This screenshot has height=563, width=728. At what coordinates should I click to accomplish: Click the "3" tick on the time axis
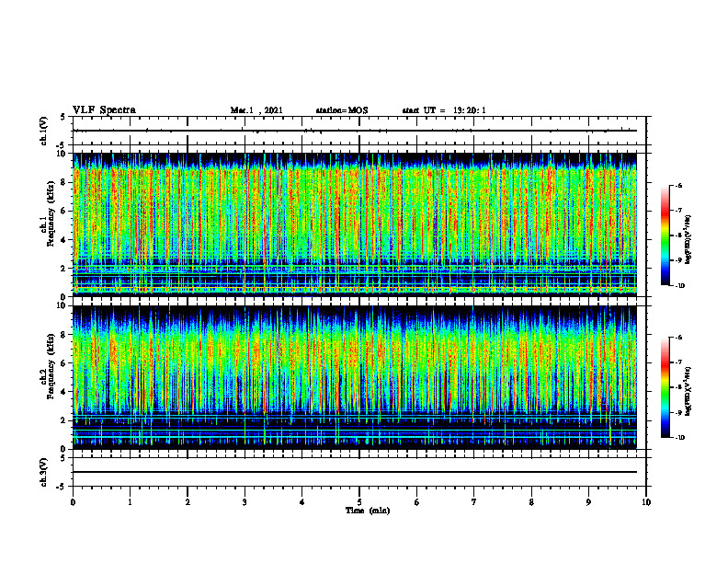click(245, 502)
